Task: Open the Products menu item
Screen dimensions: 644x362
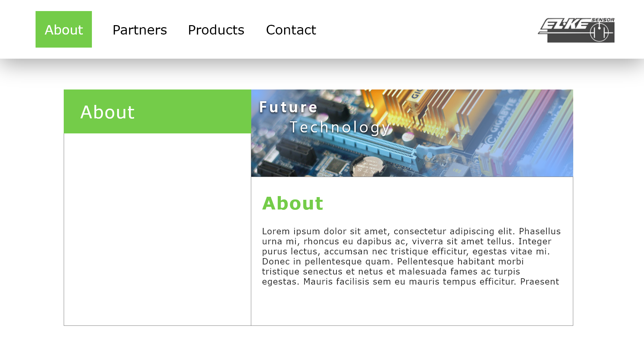Action: tap(216, 30)
